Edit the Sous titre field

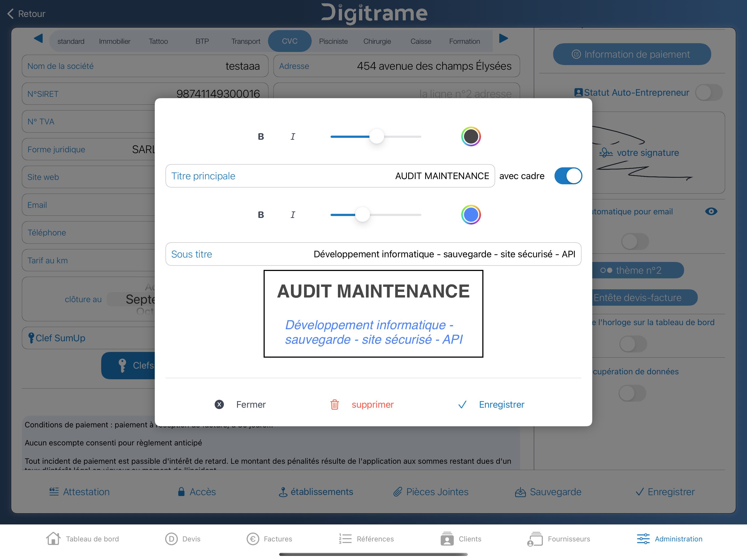[373, 254]
